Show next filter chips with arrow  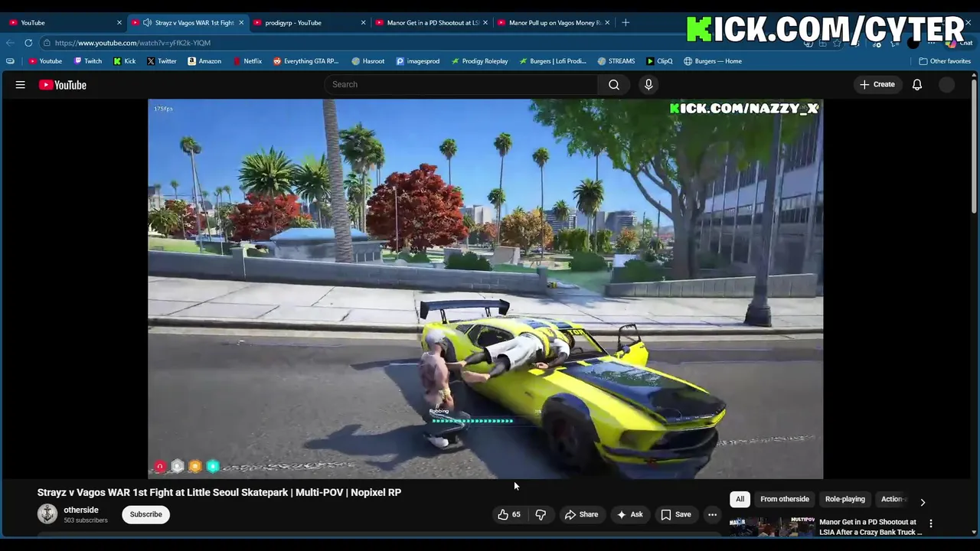(923, 502)
